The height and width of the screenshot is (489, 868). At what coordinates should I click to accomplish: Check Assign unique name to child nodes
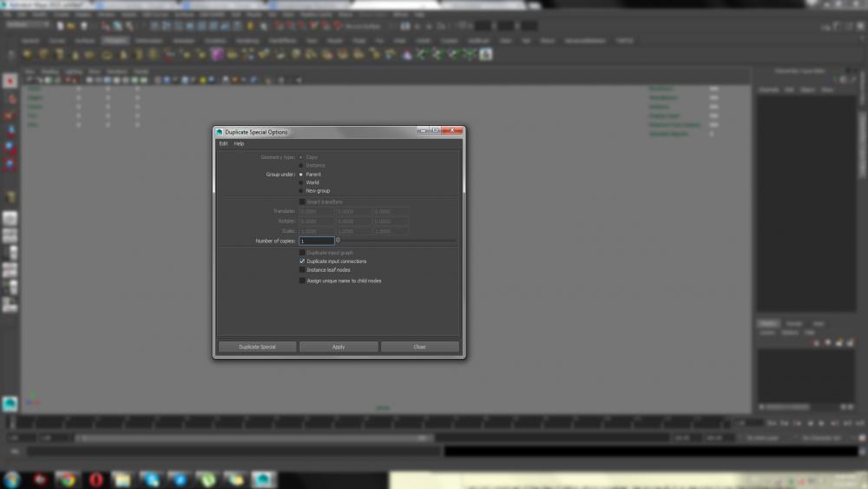tap(302, 281)
